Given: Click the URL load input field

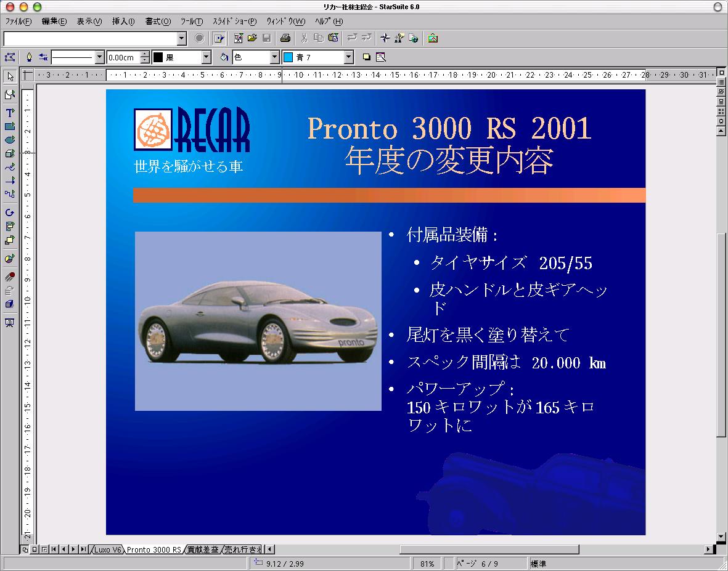Looking at the screenshot, I should 91,39.
